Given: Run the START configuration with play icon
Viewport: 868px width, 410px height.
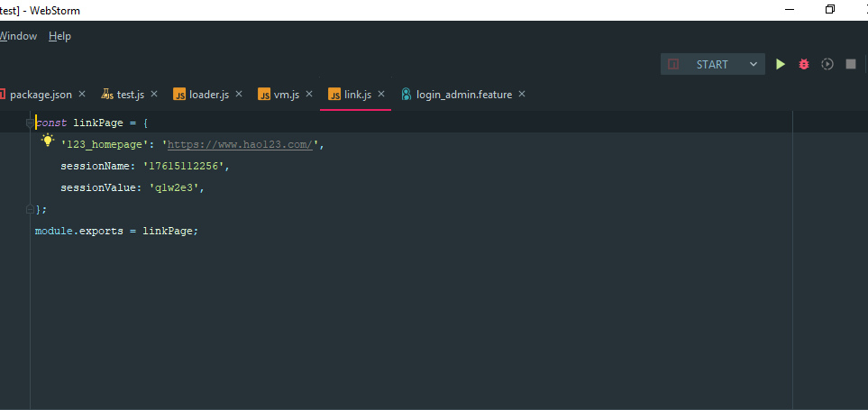Looking at the screenshot, I should (780, 64).
